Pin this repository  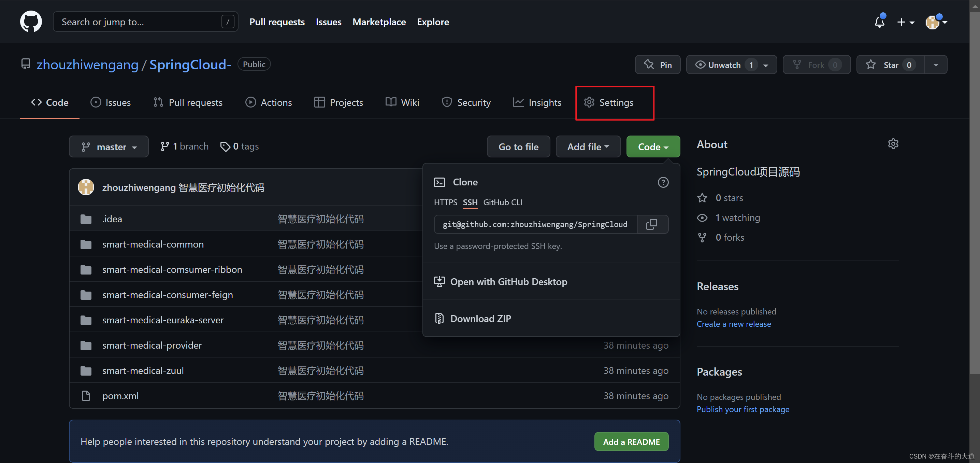pyautogui.click(x=658, y=64)
